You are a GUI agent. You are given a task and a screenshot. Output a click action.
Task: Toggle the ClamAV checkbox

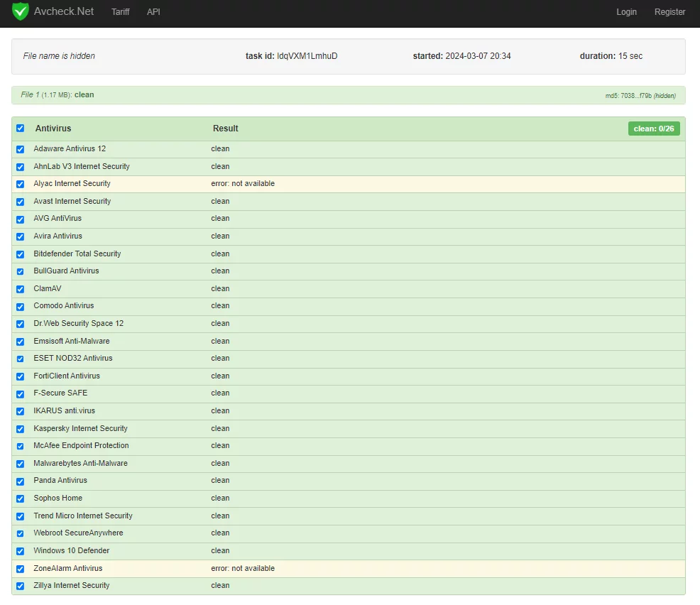pyautogui.click(x=20, y=289)
